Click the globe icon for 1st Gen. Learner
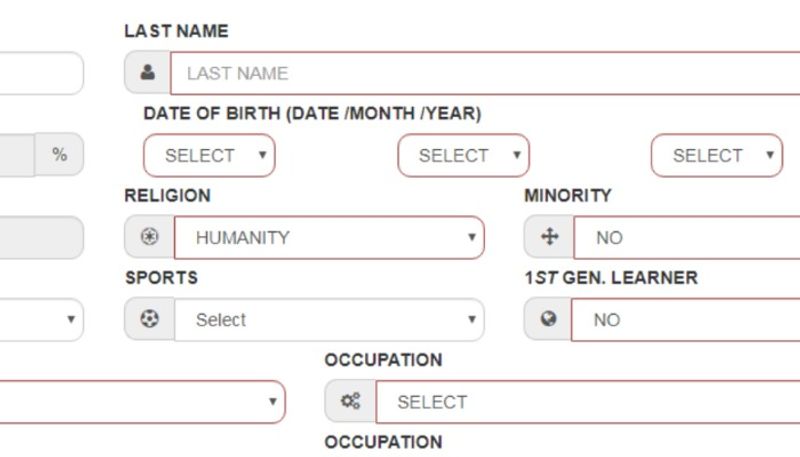 (x=549, y=320)
